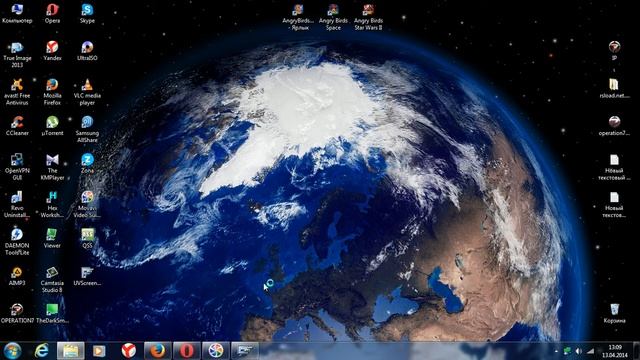The image size is (640, 360).
Task: Select the JP icon on desktop
Action: pyautogui.click(x=614, y=51)
